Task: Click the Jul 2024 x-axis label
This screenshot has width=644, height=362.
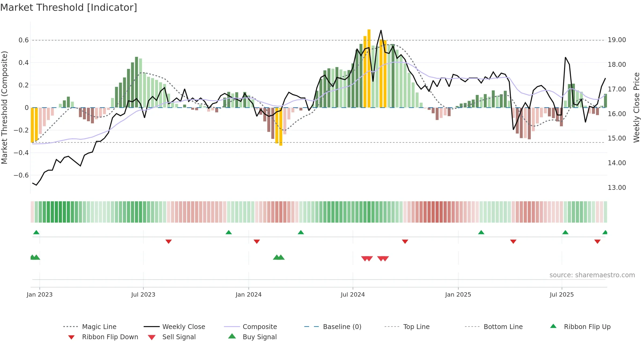Action: click(353, 294)
